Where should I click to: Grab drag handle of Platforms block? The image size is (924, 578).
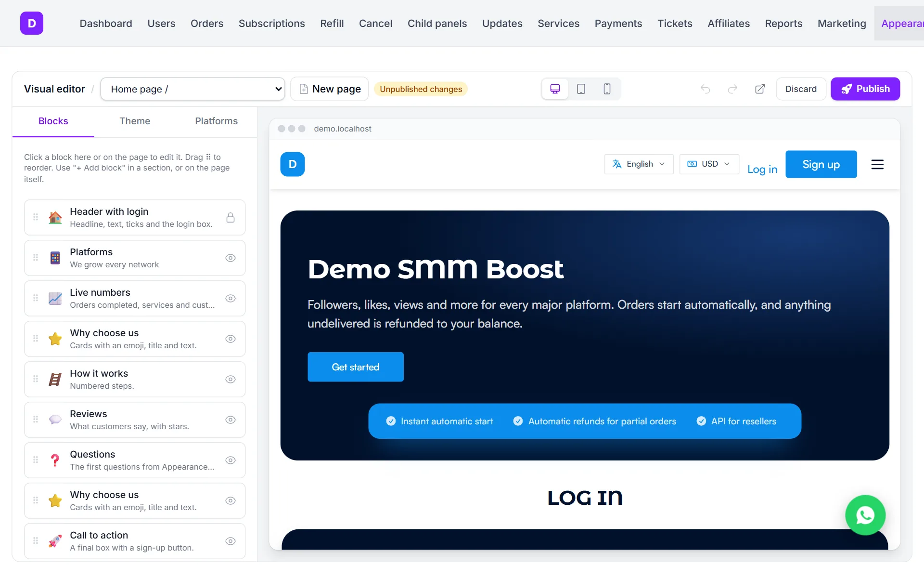pos(36,258)
